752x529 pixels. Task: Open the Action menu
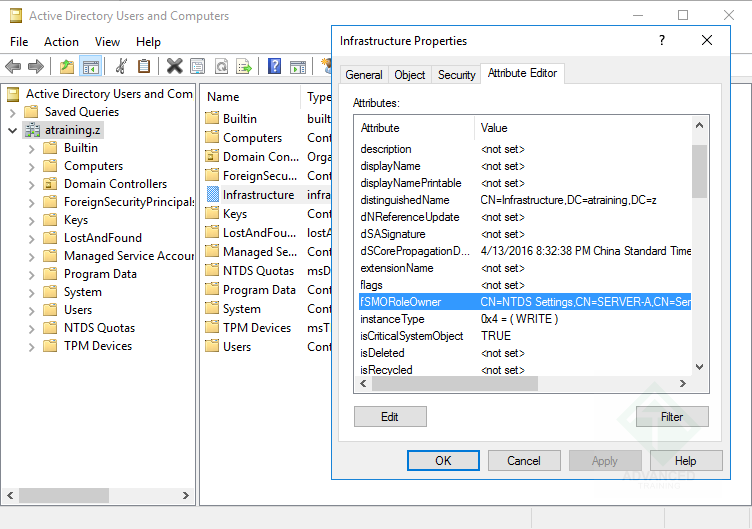[61, 42]
